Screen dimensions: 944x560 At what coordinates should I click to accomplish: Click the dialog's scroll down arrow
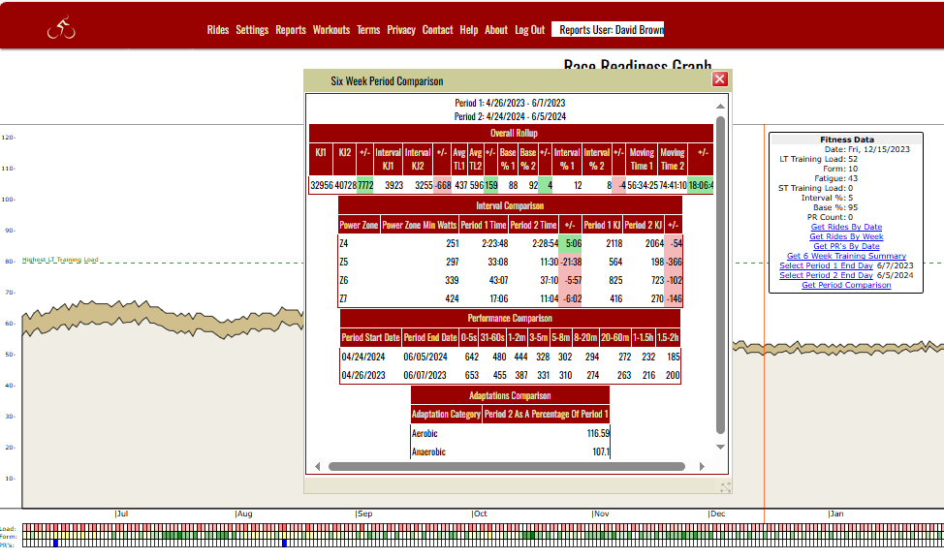(x=720, y=447)
